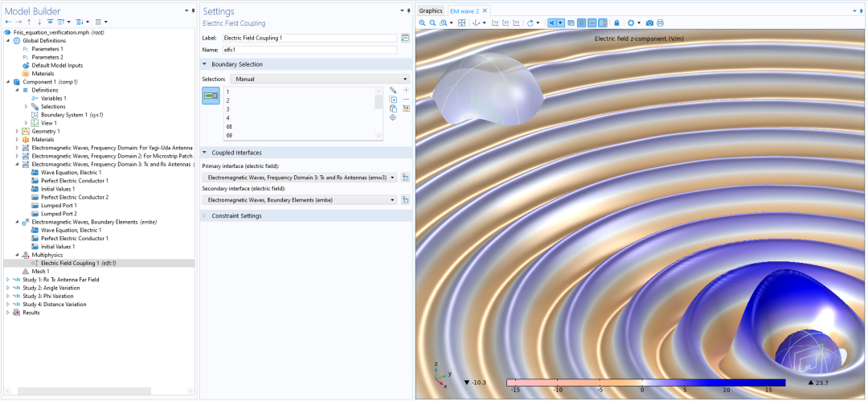
Task: Open the default view dropdown arrow
Action: coord(485,23)
